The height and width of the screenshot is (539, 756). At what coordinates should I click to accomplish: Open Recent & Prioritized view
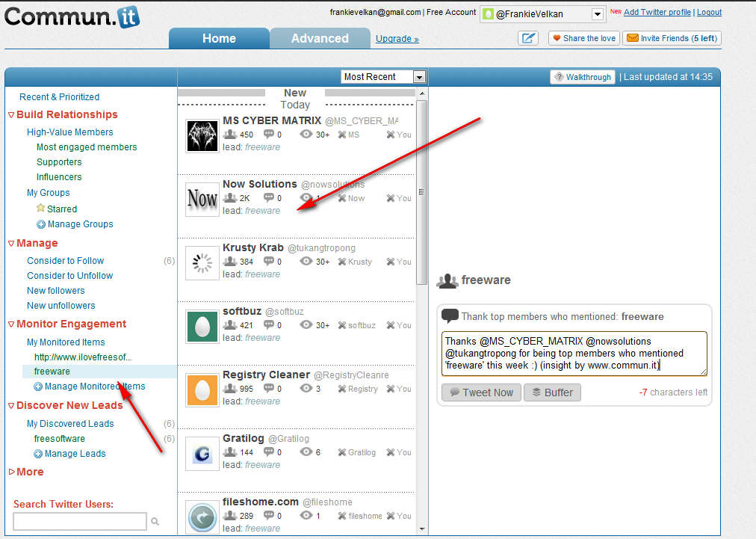coord(59,97)
